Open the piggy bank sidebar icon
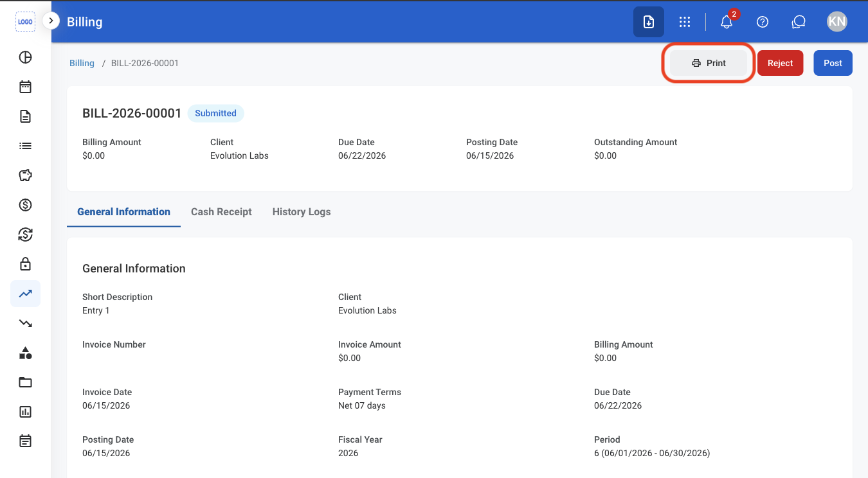Viewport: 868px width, 478px height. [25, 175]
